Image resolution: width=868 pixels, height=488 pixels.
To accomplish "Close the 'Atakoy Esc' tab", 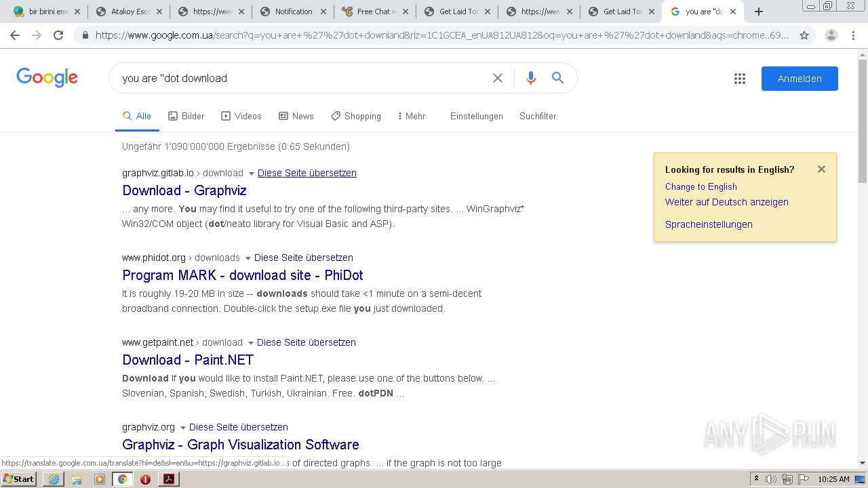I will [159, 12].
